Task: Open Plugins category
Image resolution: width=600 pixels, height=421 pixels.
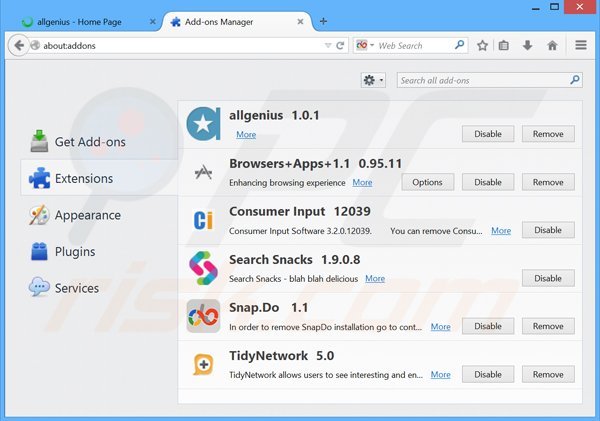Action: [99, 251]
